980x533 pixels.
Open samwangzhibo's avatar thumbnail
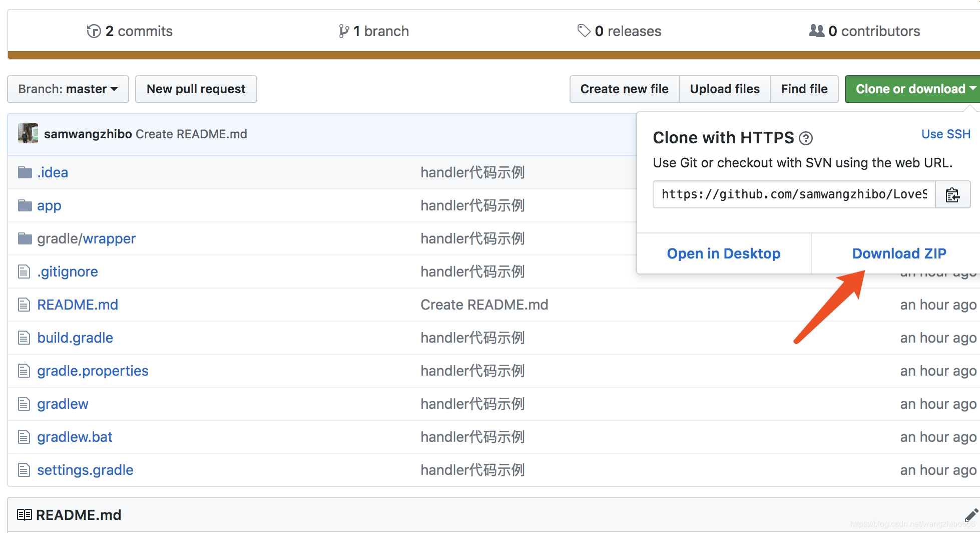pyautogui.click(x=28, y=133)
